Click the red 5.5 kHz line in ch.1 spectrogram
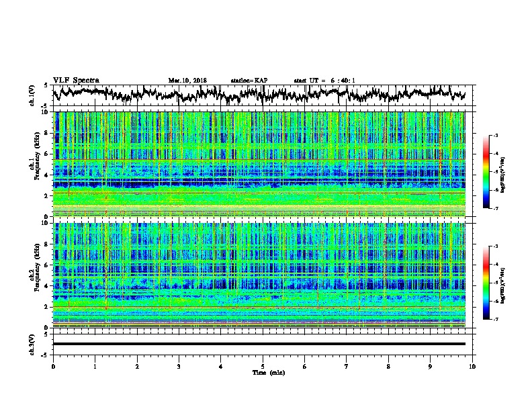The width and height of the screenshot is (532, 411). (259, 159)
